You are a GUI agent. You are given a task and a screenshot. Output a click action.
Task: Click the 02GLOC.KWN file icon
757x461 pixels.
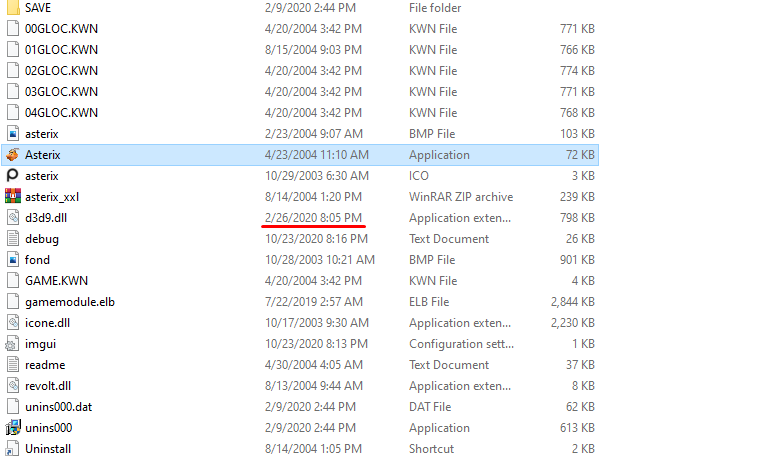[13, 70]
